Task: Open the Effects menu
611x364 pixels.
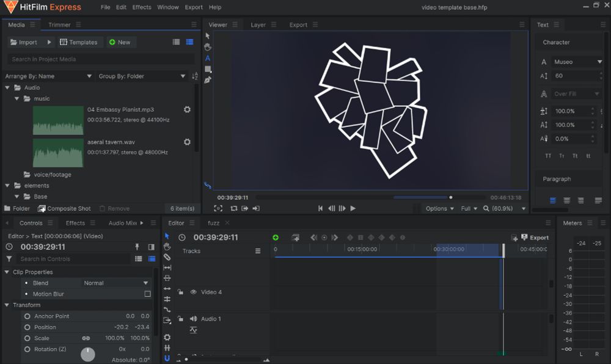Action: pos(142,7)
